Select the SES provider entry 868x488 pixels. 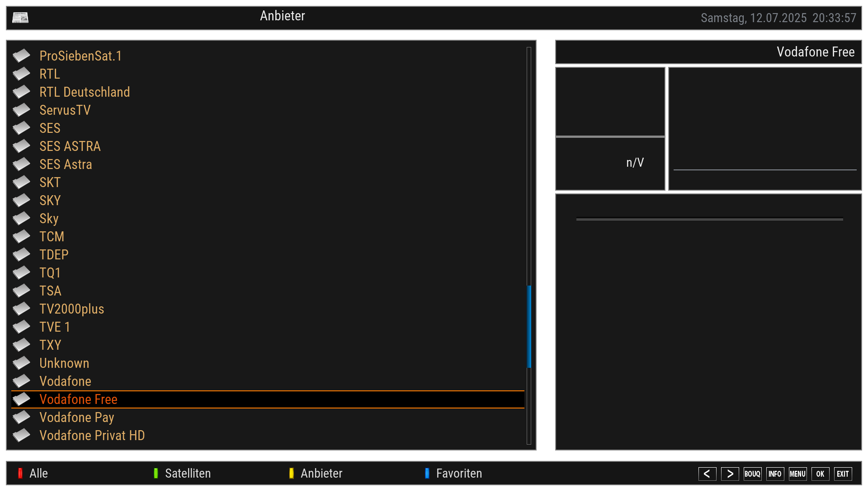point(268,128)
